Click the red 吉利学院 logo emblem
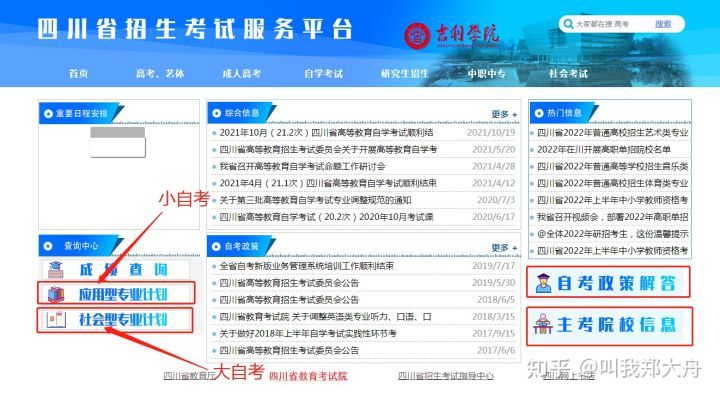Image resolution: width=720 pixels, height=398 pixels. (417, 36)
